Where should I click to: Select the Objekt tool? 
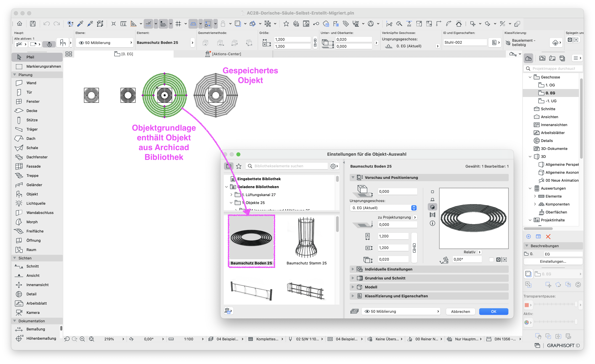[x=37, y=194]
